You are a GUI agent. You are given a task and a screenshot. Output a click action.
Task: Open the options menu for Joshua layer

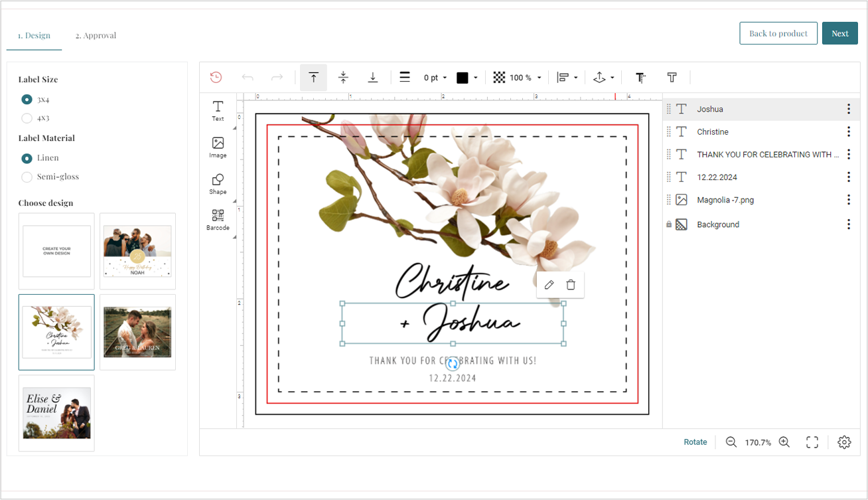click(848, 109)
